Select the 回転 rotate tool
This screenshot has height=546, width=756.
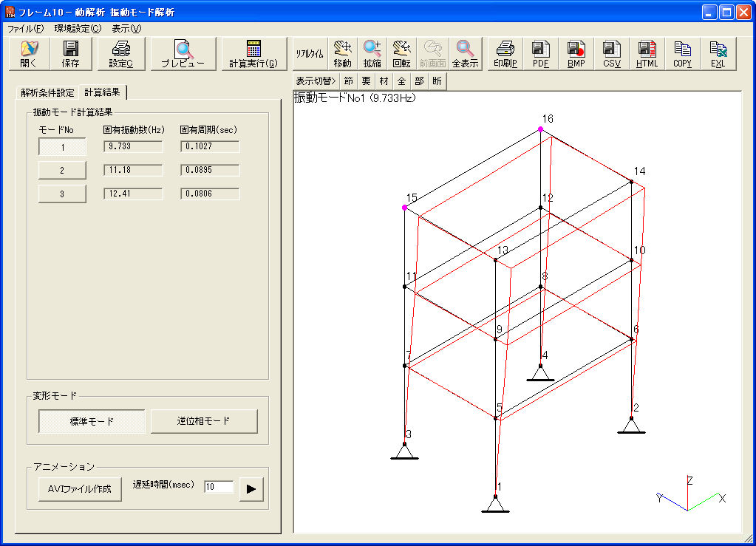click(401, 54)
